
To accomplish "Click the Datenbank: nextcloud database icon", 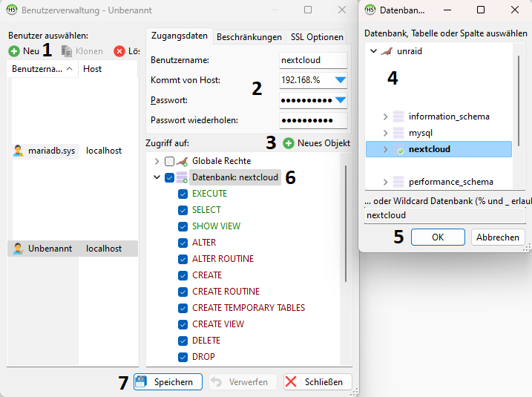I will pos(183,177).
